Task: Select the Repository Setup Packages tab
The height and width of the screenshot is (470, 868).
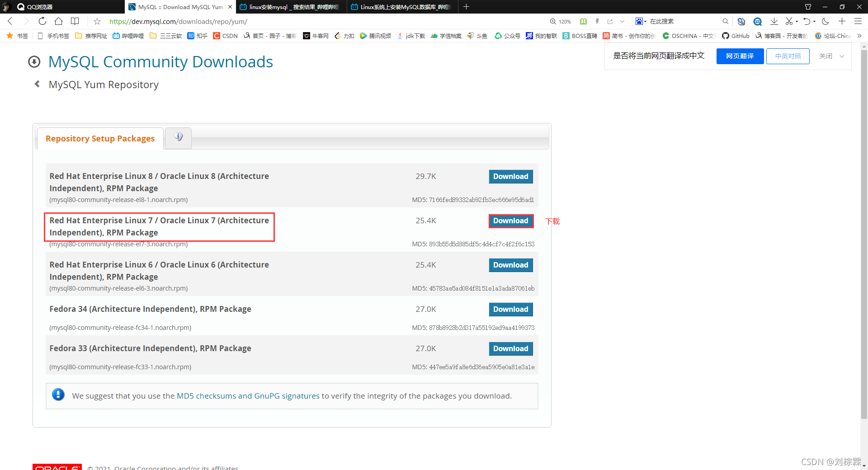Action: pos(100,138)
